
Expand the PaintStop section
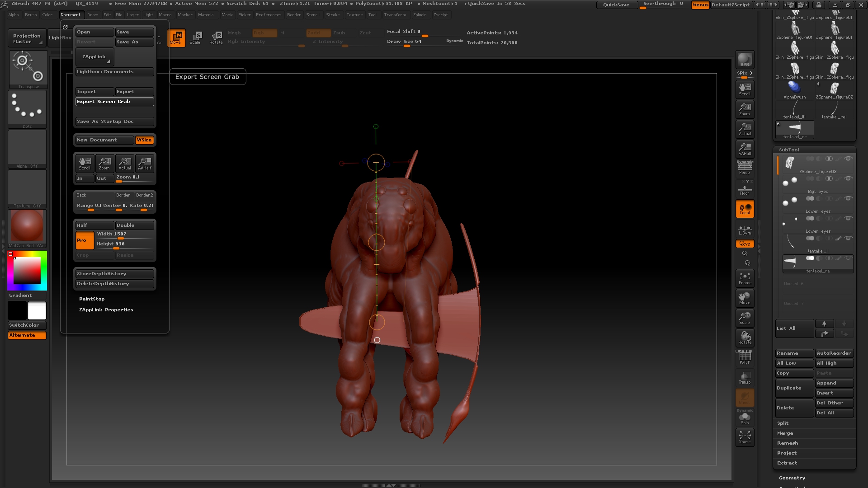[x=92, y=299]
